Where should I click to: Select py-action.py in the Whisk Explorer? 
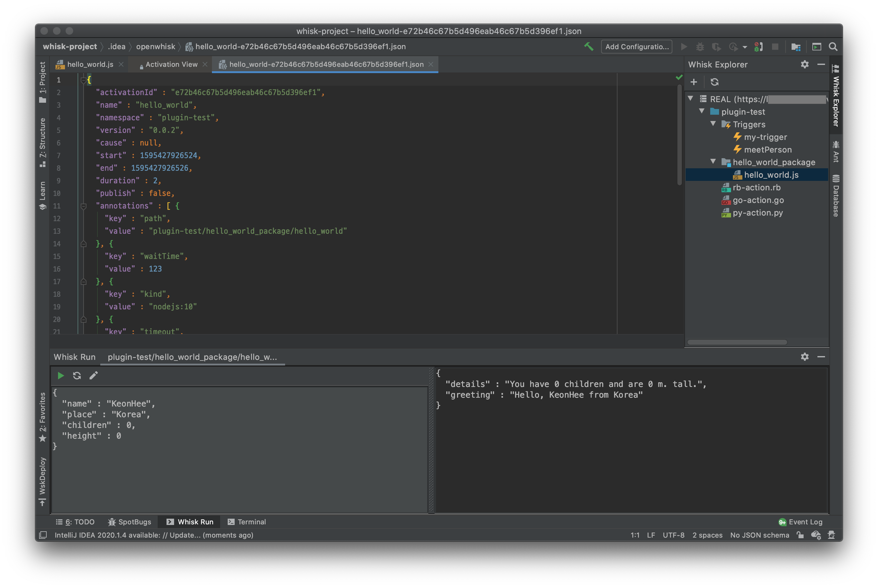(x=758, y=213)
